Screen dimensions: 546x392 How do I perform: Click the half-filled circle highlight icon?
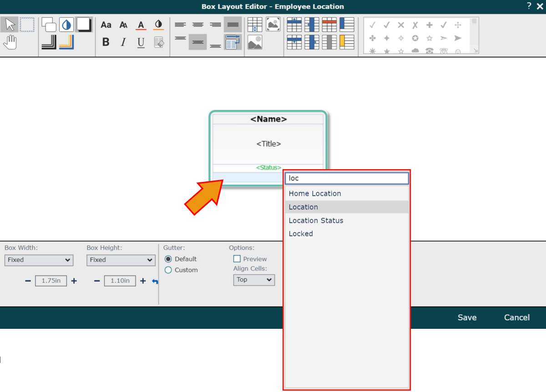[158, 25]
